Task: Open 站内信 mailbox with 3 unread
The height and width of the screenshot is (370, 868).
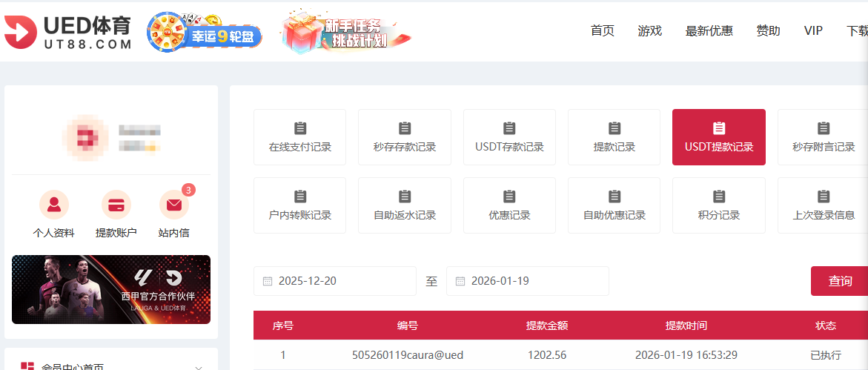Action: 174,205
